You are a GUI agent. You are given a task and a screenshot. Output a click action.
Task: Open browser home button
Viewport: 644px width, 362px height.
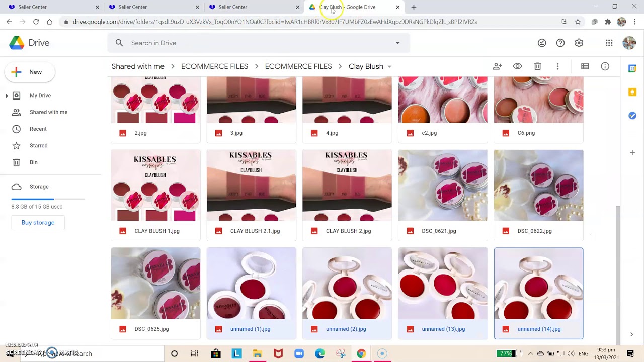49,22
